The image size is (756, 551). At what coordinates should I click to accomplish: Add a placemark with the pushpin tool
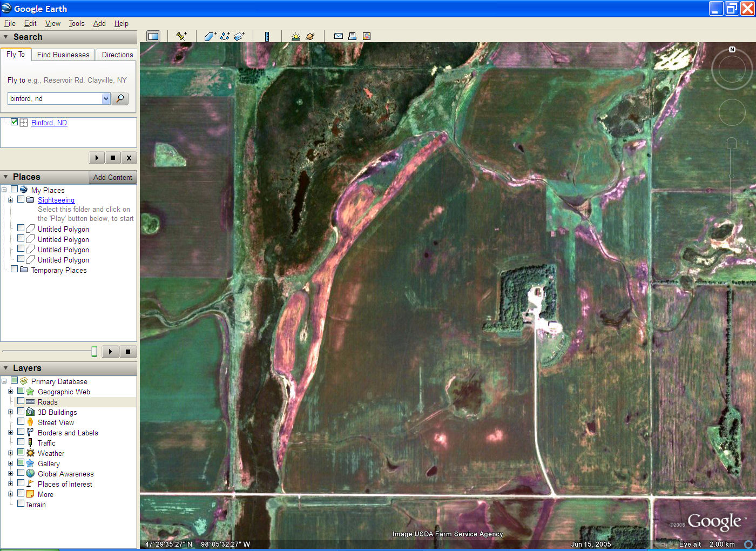[181, 36]
